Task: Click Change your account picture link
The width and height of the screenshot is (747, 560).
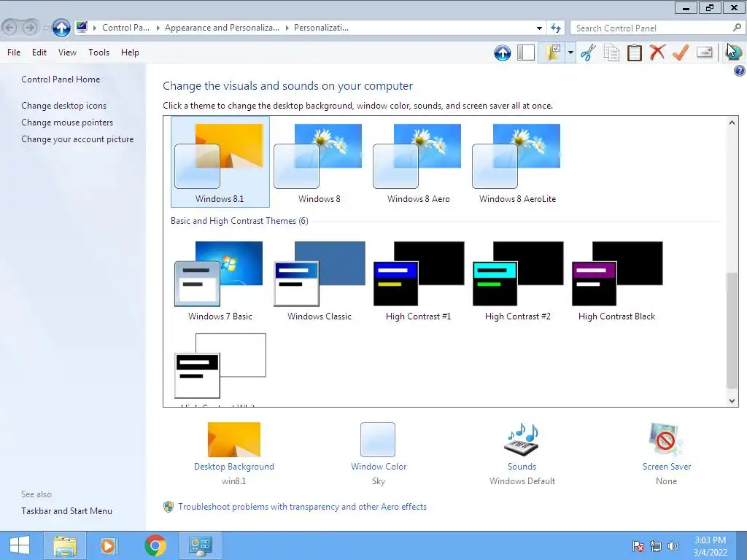Action: tap(77, 139)
